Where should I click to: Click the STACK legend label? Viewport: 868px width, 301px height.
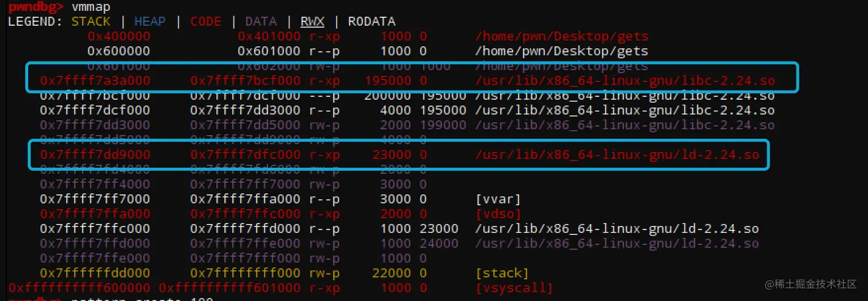click(x=91, y=22)
